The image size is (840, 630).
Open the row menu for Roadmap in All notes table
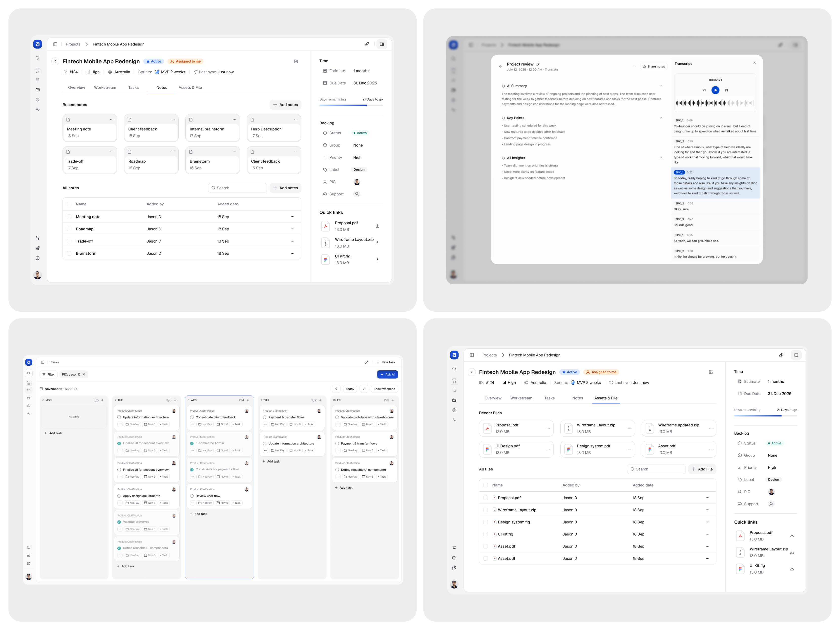[x=292, y=229]
